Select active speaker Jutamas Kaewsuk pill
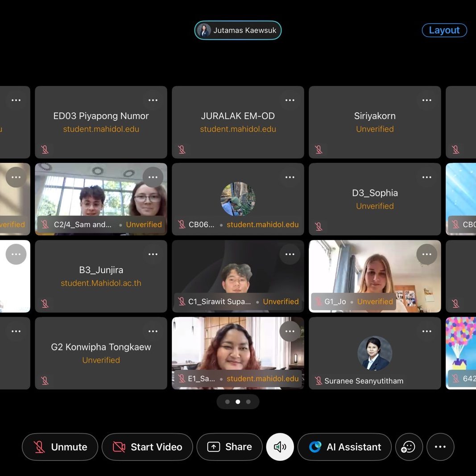 (238, 30)
